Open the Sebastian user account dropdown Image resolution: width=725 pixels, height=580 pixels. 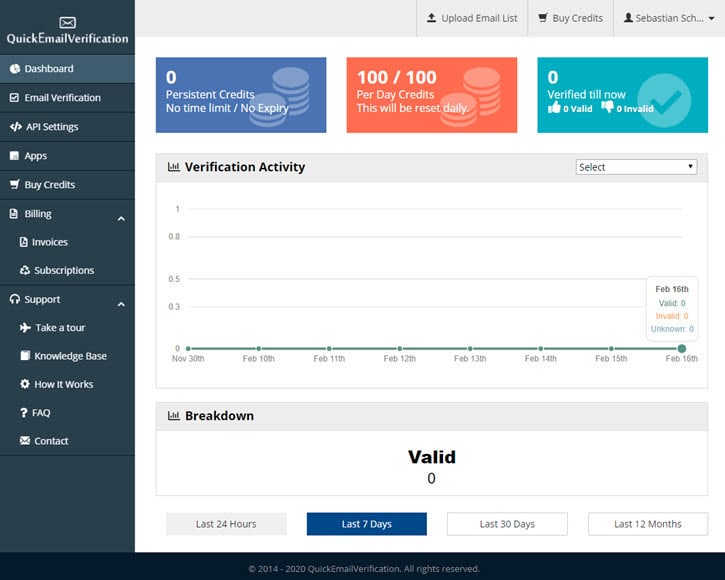coord(669,18)
